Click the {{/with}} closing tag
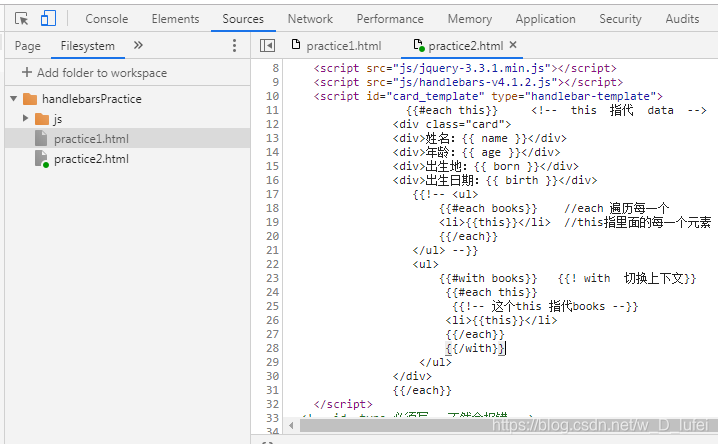The height and width of the screenshot is (444, 718). (x=475, y=348)
